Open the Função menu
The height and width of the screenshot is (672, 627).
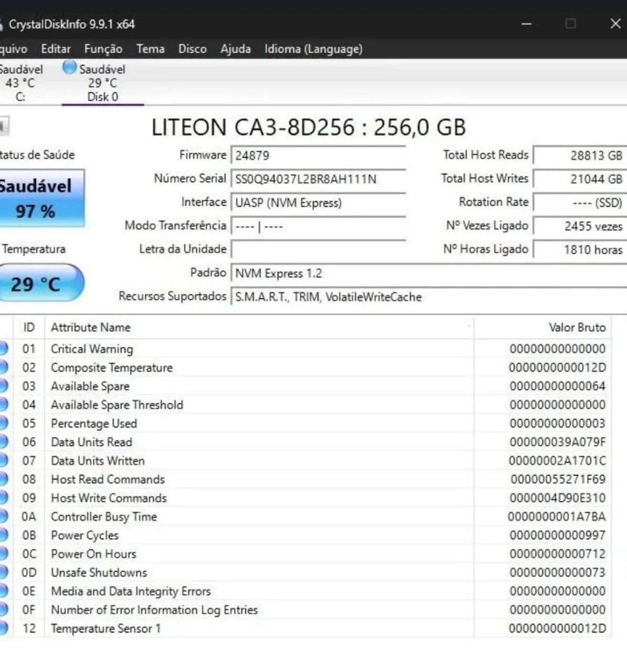coord(103,49)
